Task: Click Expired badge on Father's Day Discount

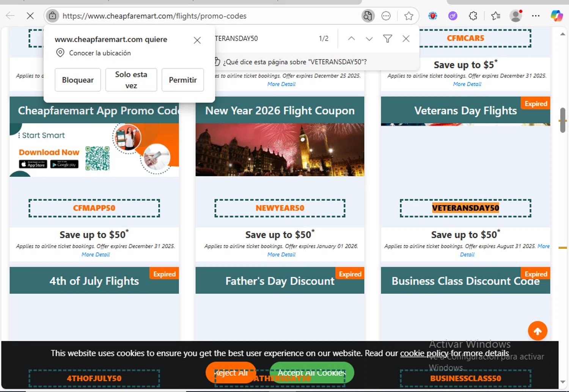Action: click(x=350, y=274)
